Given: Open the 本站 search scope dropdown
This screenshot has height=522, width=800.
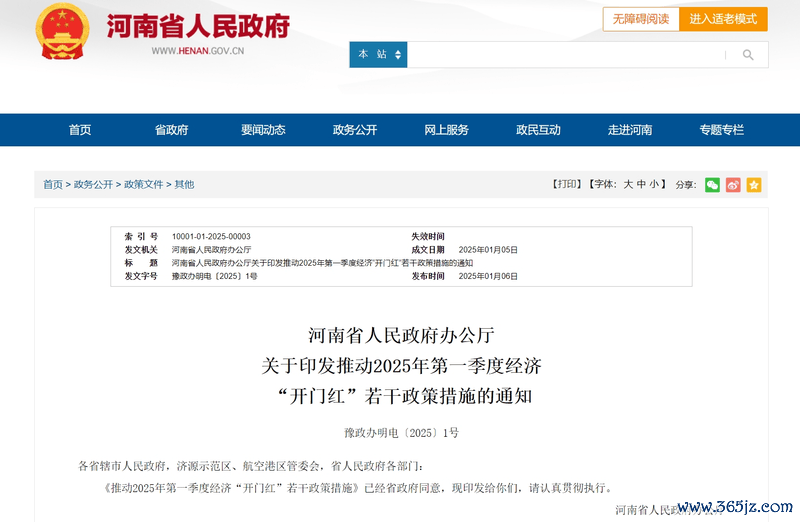Looking at the screenshot, I should 378,55.
